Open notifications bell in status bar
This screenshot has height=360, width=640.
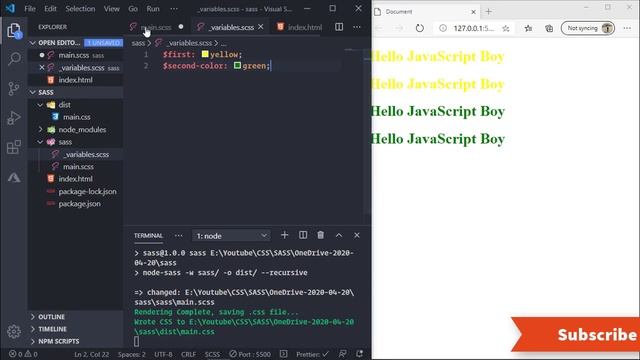point(359,354)
